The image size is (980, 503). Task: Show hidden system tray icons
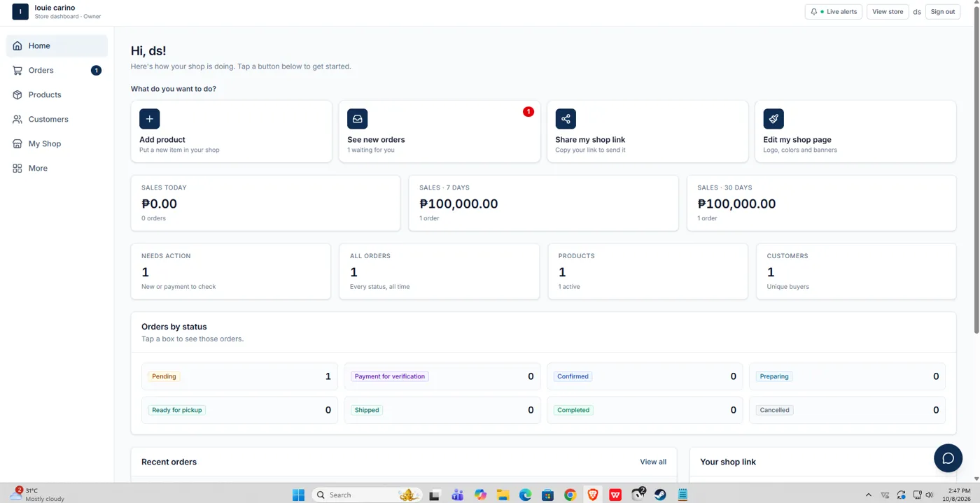click(869, 495)
